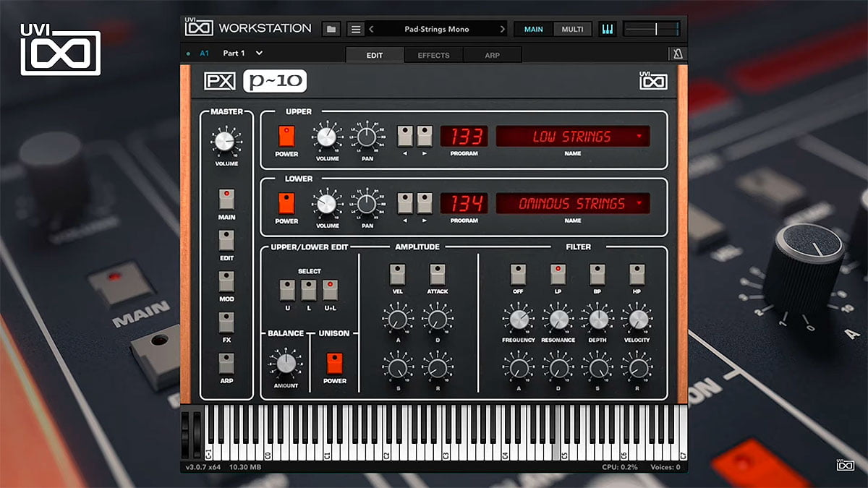Click the amplitude D (decay) knob
868x488 pixels.
[437, 319]
